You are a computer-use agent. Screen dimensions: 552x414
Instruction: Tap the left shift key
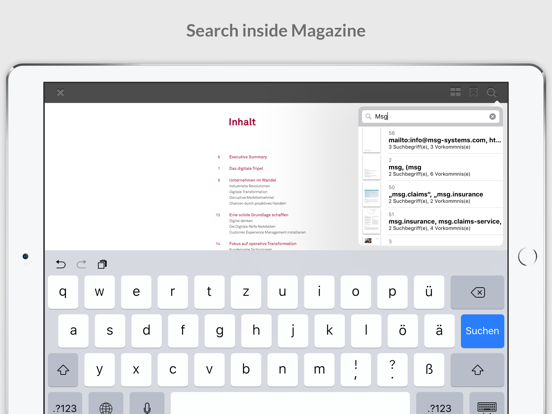pyautogui.click(x=63, y=370)
